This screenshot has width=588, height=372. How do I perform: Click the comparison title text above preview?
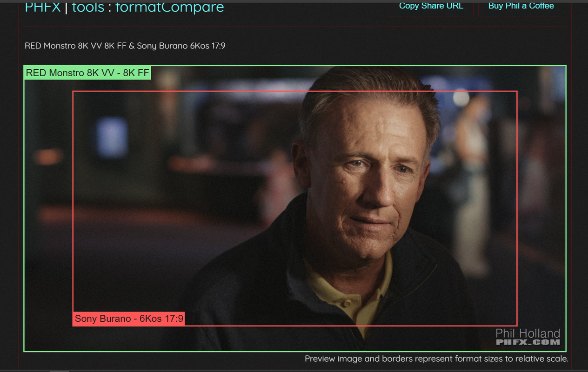pyautogui.click(x=125, y=46)
